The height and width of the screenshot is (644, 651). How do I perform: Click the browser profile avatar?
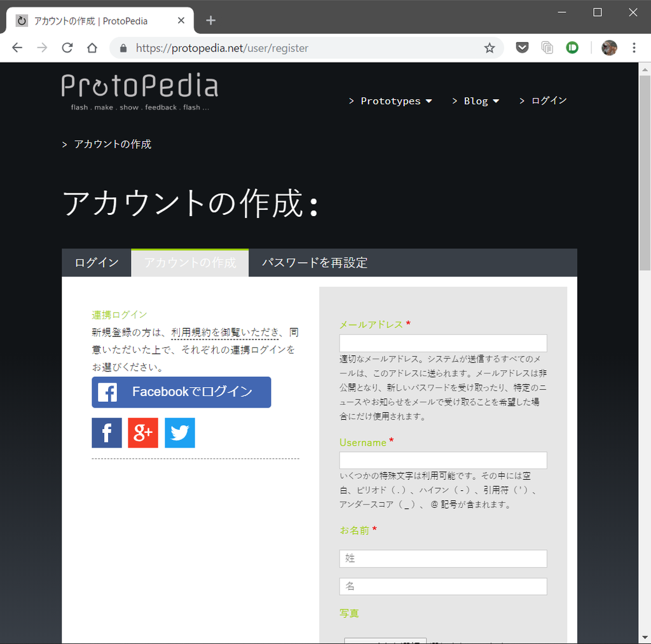click(x=608, y=48)
